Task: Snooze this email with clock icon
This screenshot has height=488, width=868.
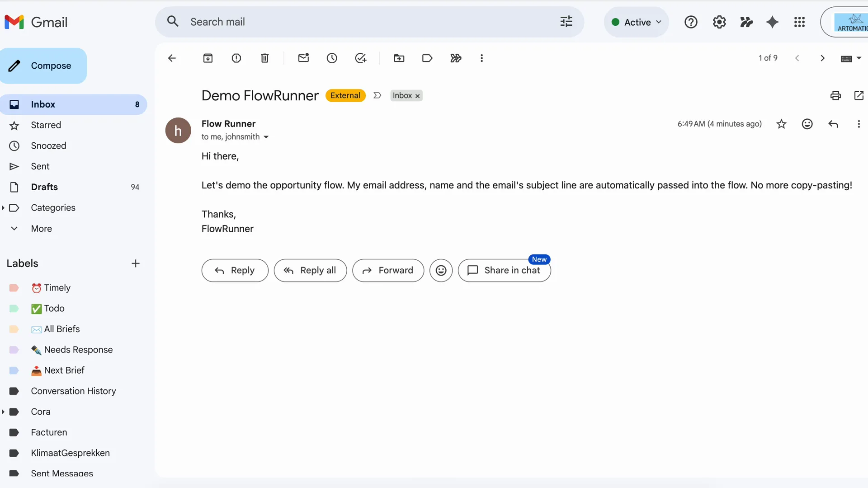Action: [x=332, y=58]
